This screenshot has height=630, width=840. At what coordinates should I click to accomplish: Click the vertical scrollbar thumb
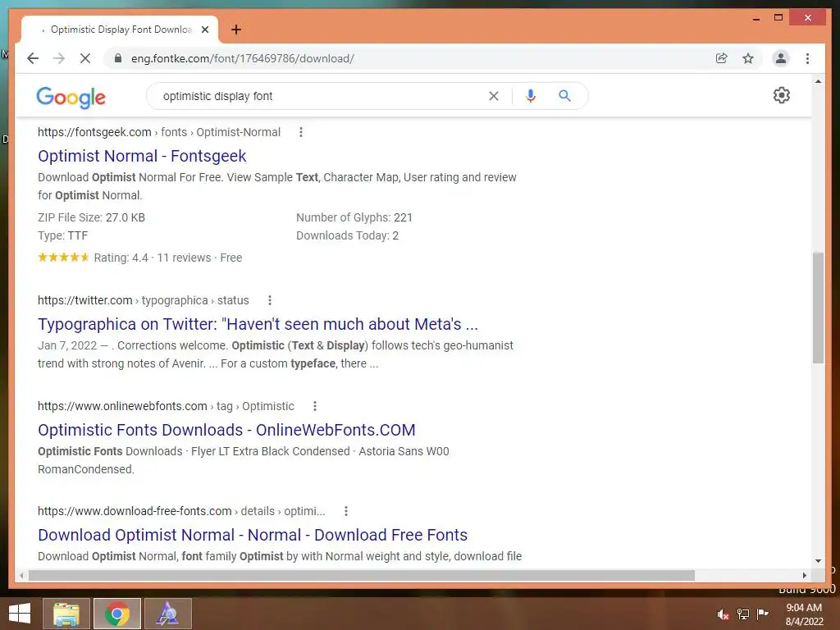pos(818,308)
